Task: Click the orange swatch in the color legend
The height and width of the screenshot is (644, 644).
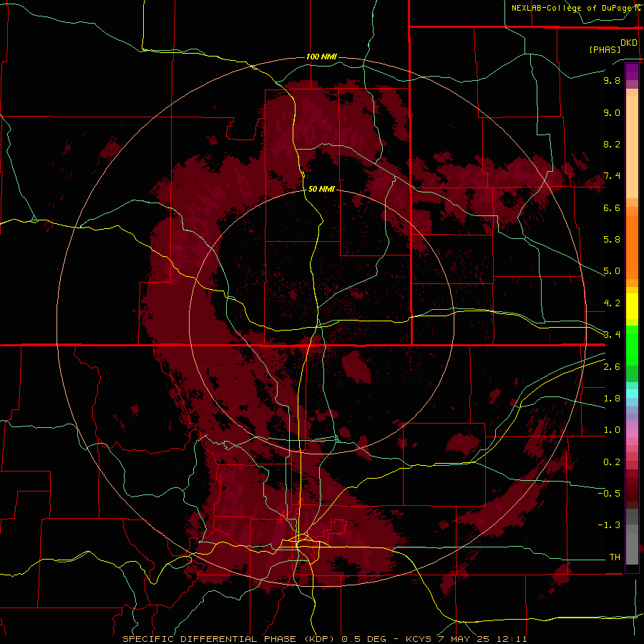Action: click(632, 248)
